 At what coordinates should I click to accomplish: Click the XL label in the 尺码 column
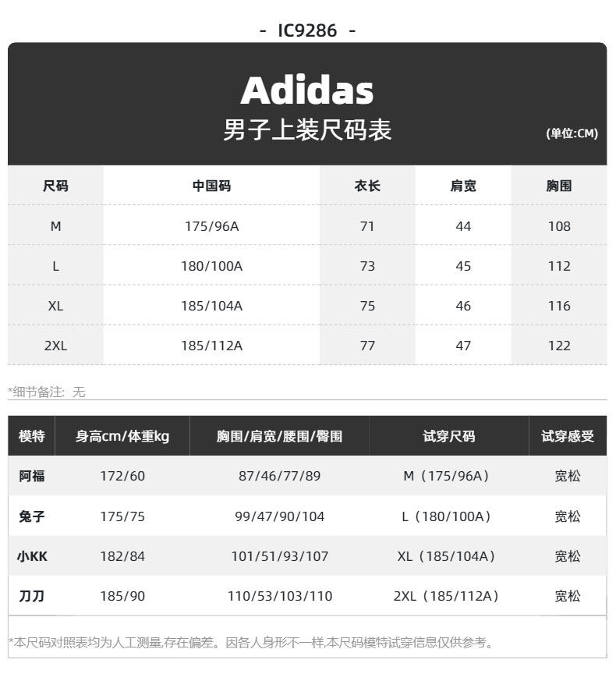click(x=55, y=306)
